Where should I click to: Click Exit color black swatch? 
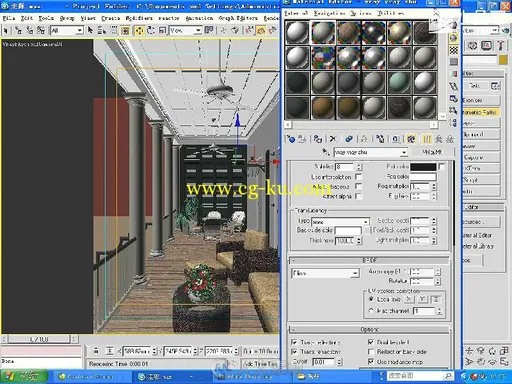click(423, 167)
